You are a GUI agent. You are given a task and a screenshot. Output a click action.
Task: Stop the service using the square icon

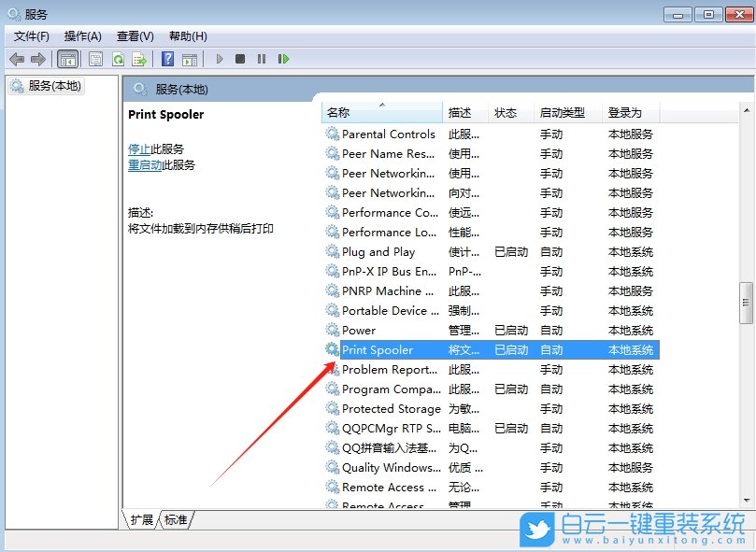point(240,59)
